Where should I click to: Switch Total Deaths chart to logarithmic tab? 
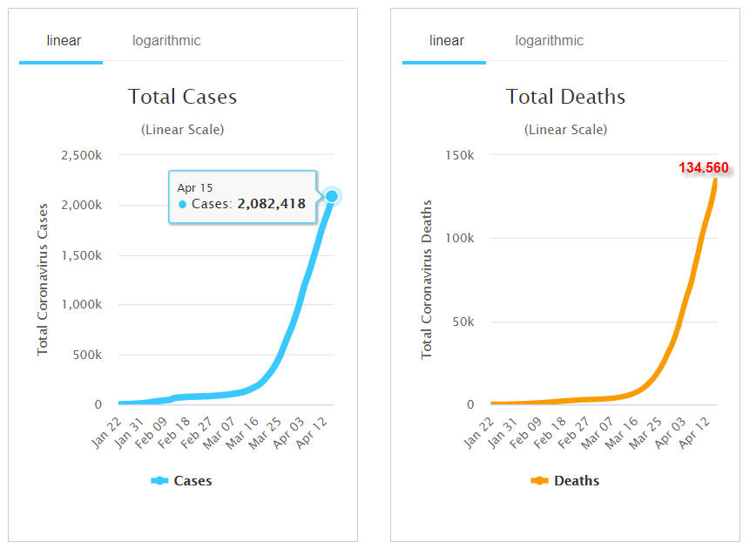click(549, 41)
